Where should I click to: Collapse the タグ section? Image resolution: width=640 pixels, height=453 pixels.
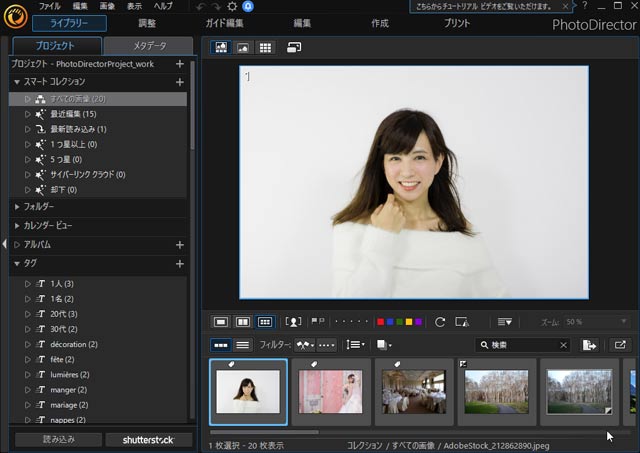pos(17,263)
